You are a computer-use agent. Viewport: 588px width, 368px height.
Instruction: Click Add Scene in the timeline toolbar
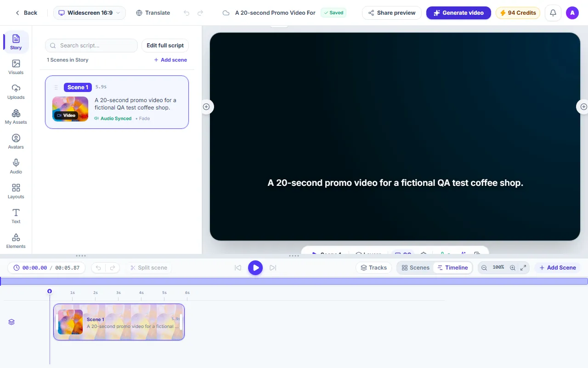(558, 268)
